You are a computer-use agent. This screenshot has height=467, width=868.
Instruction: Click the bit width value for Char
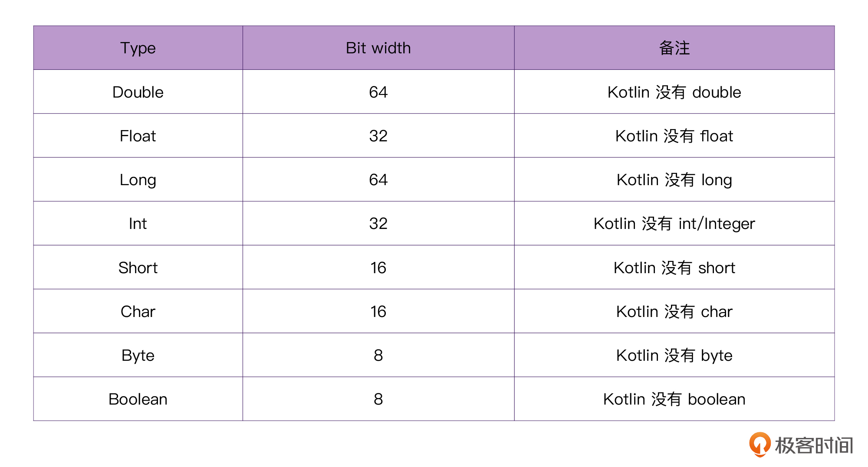378,312
